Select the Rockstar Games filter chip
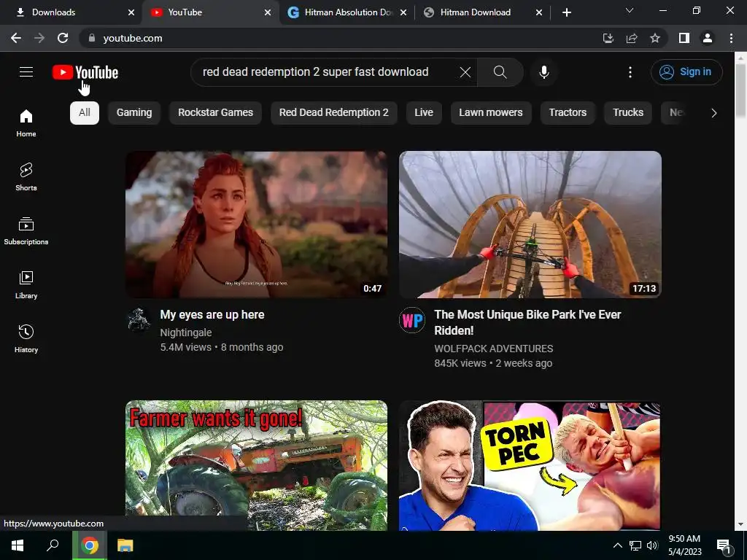This screenshot has height=560, width=747. click(x=215, y=113)
